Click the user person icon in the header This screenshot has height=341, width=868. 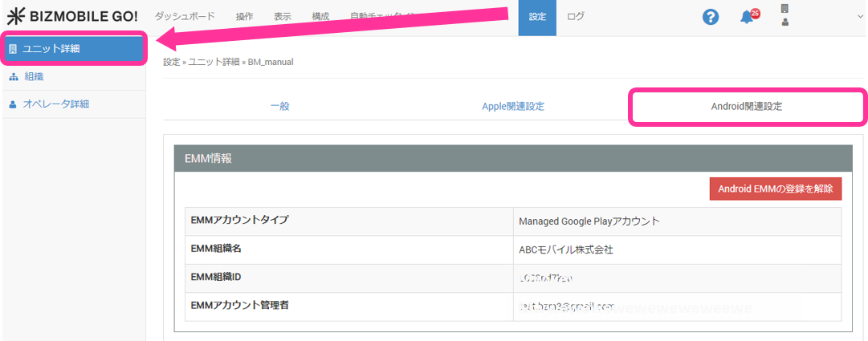click(784, 22)
